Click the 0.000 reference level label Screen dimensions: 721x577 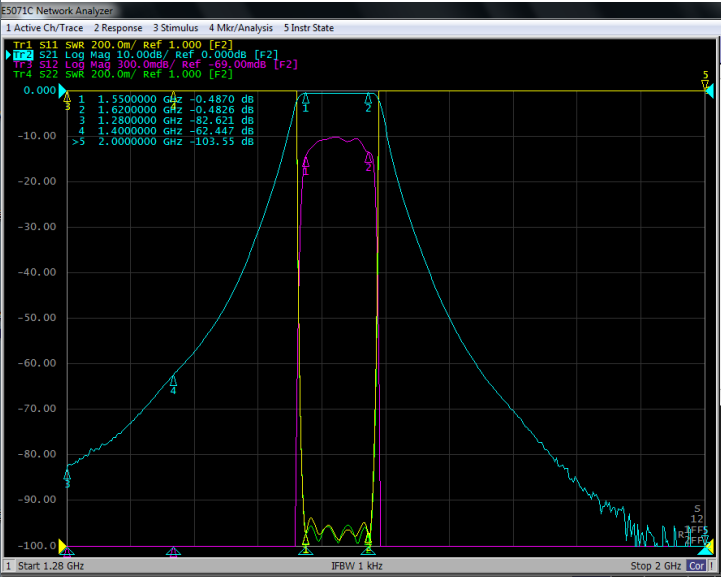[x=40, y=90]
